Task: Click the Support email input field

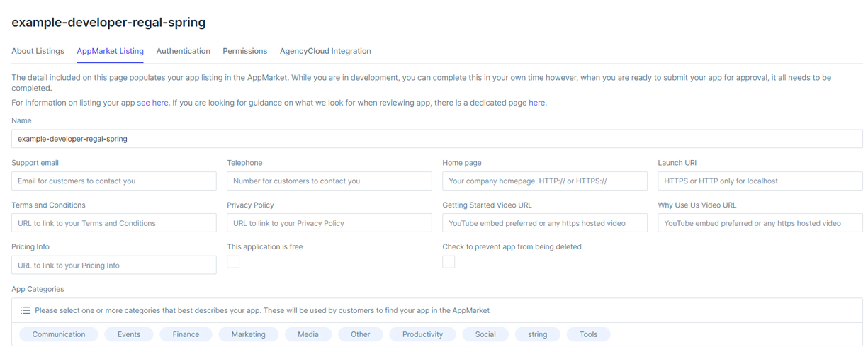Action: coord(114,181)
